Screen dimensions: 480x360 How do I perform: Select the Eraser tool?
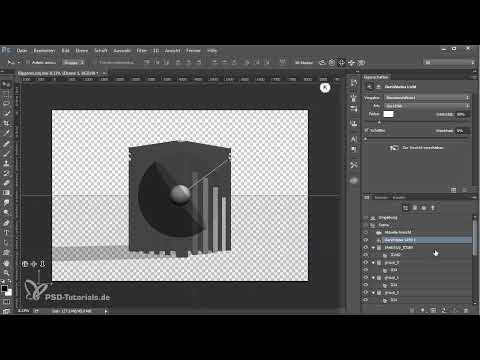6,183
